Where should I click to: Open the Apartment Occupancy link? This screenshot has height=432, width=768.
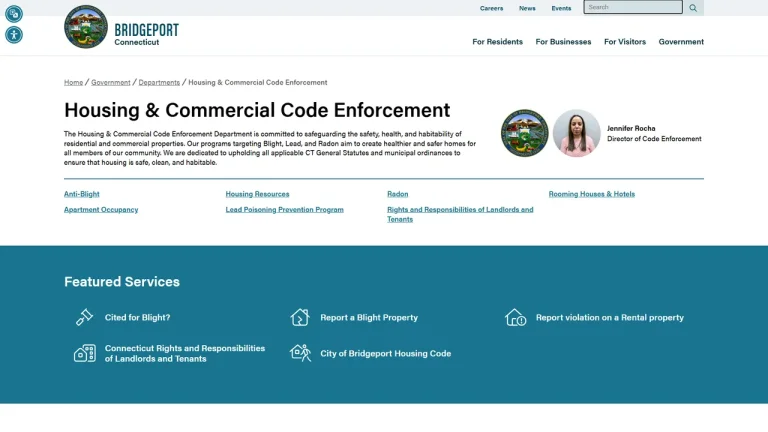101,210
